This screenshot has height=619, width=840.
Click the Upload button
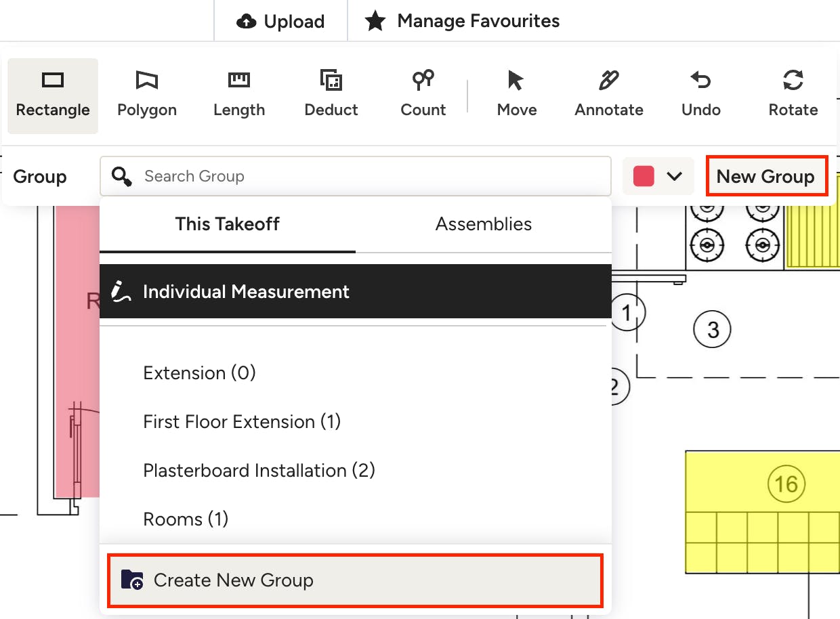point(280,22)
